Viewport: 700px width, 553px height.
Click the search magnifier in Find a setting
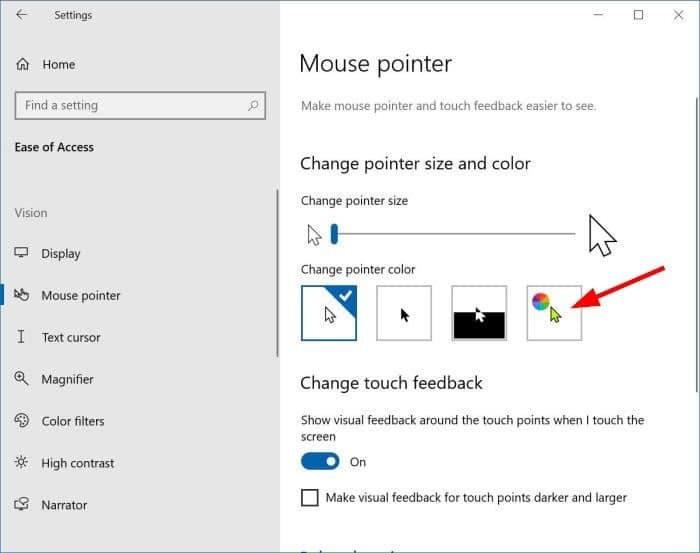point(253,105)
